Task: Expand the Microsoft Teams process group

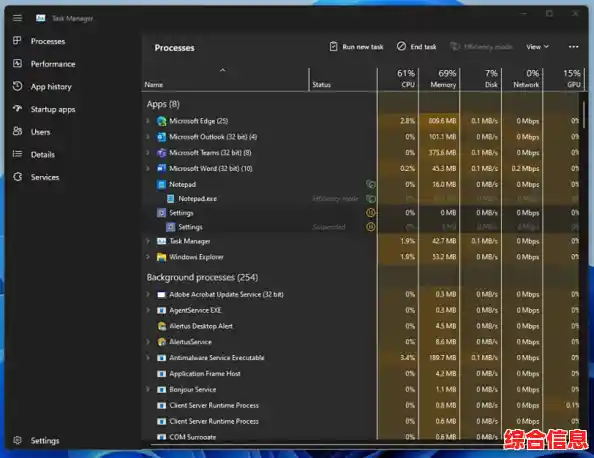Action: [148, 153]
